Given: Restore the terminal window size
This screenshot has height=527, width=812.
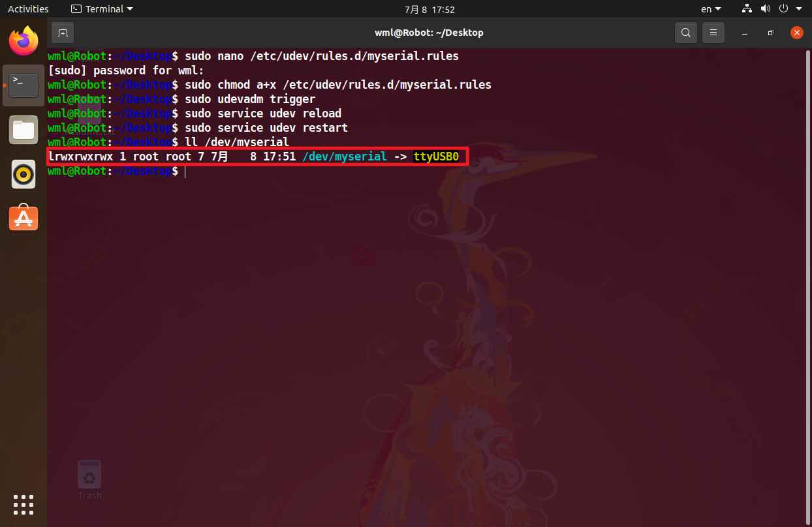Looking at the screenshot, I should [771, 33].
